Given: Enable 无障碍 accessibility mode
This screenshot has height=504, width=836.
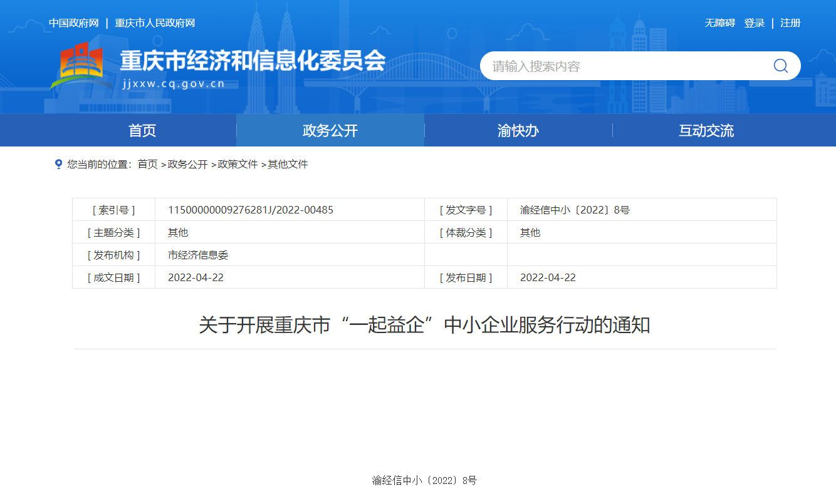Looking at the screenshot, I should coord(719,23).
